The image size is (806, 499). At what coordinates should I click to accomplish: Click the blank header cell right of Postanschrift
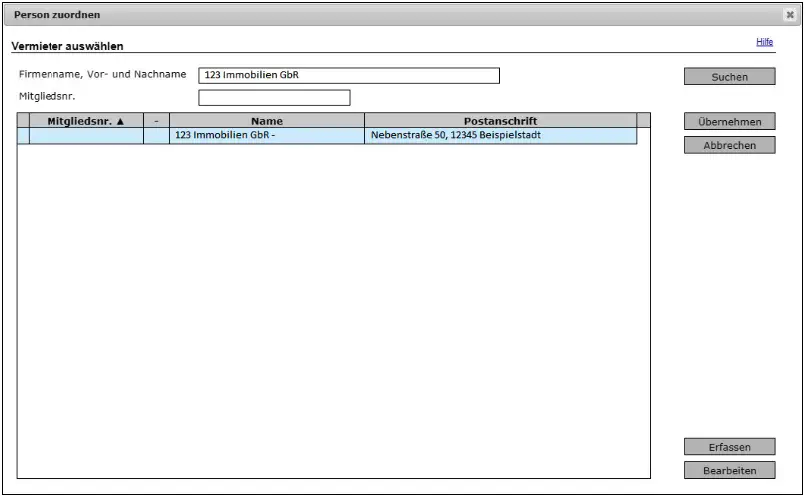click(643, 121)
